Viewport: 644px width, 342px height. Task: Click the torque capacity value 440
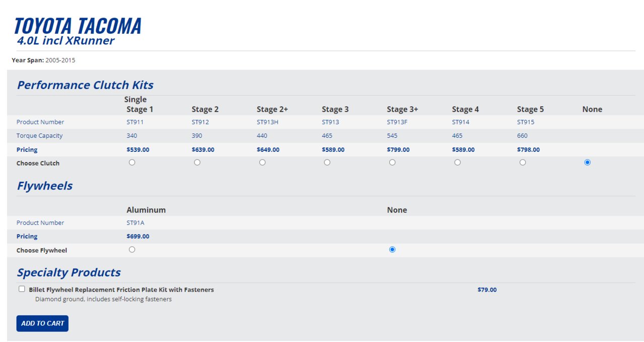pyautogui.click(x=262, y=136)
